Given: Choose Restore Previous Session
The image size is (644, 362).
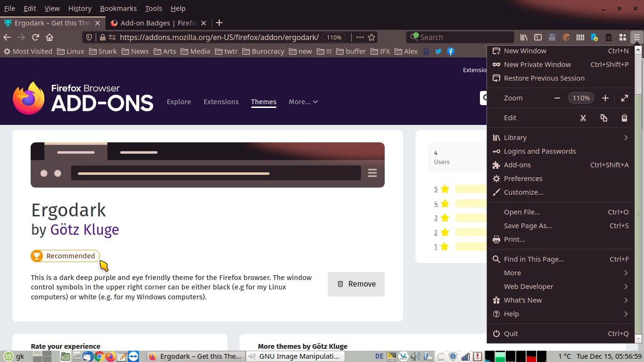Looking at the screenshot, I should (561, 78).
